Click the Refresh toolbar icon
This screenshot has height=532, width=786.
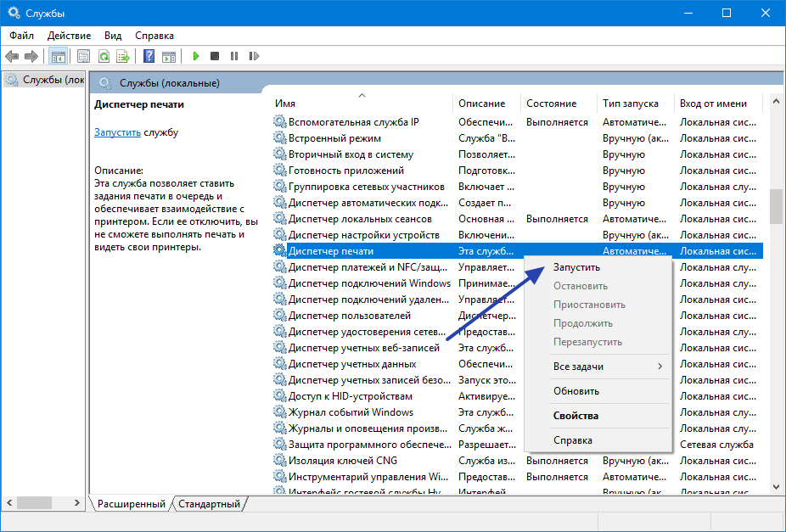104,57
